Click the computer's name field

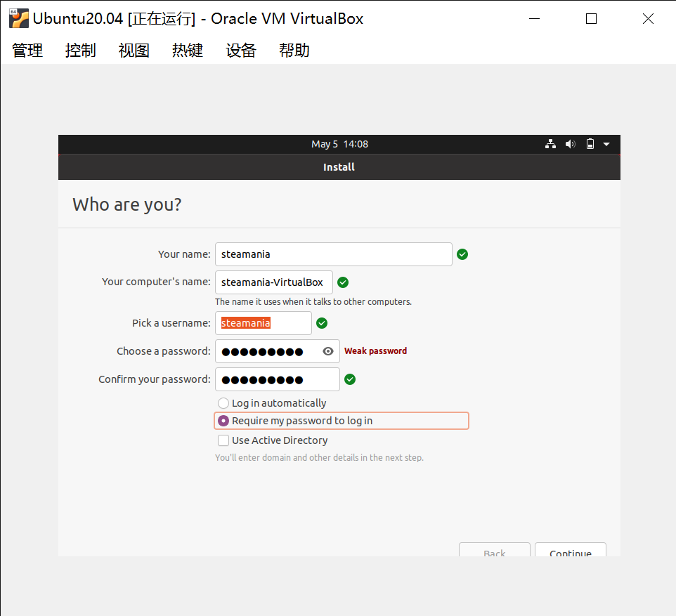pos(274,282)
